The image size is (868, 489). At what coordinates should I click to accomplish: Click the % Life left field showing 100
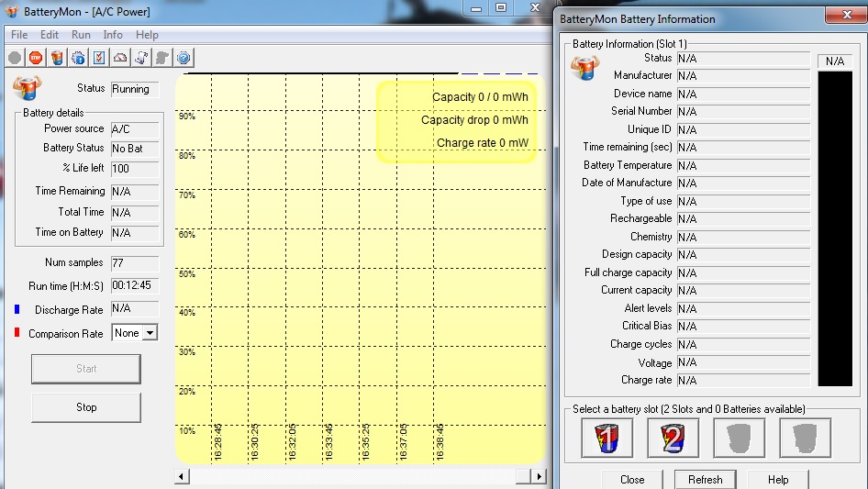pos(135,169)
